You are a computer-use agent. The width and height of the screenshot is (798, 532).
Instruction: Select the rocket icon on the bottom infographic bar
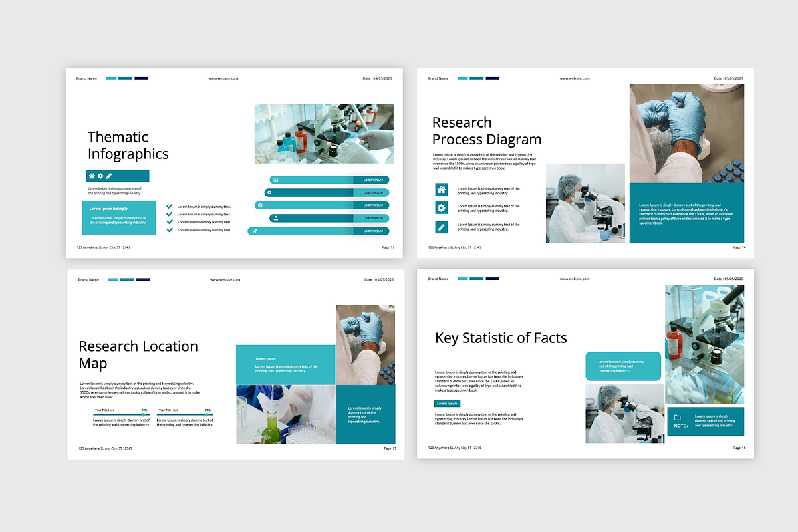click(x=253, y=231)
